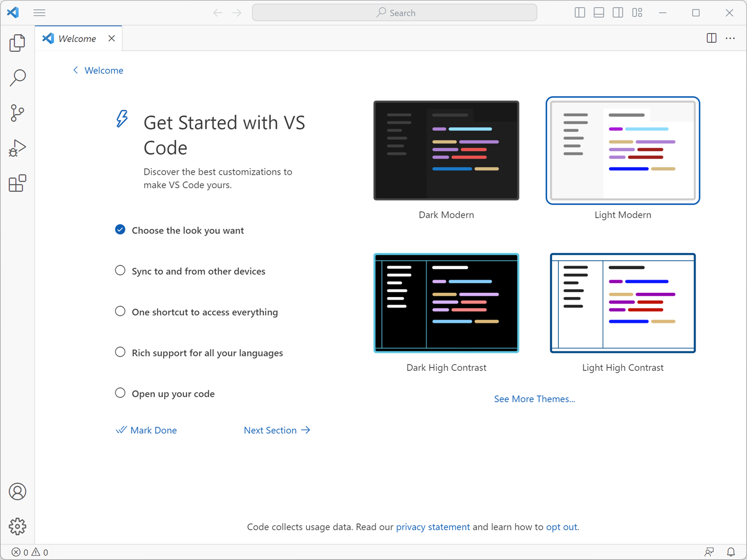This screenshot has height=560, width=747.
Task: Click the feedback person icon in status bar
Action: (710, 552)
